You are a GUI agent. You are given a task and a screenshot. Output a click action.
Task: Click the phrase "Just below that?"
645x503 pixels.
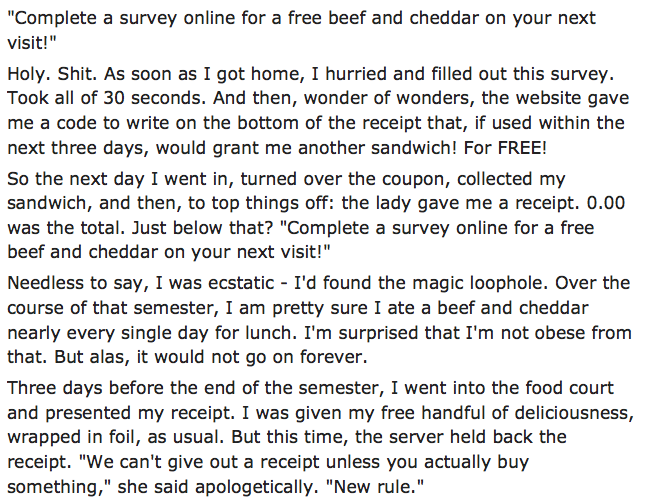(x=202, y=228)
